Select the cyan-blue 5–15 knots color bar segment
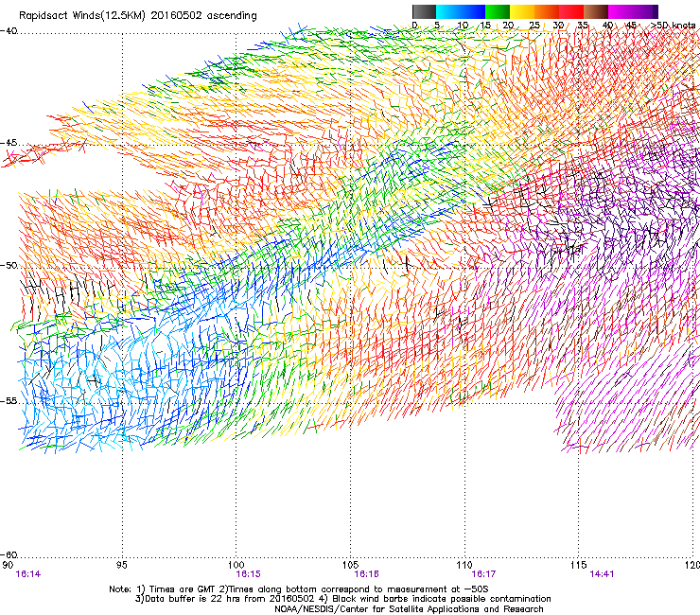This screenshot has height=615, width=700. coord(461,11)
